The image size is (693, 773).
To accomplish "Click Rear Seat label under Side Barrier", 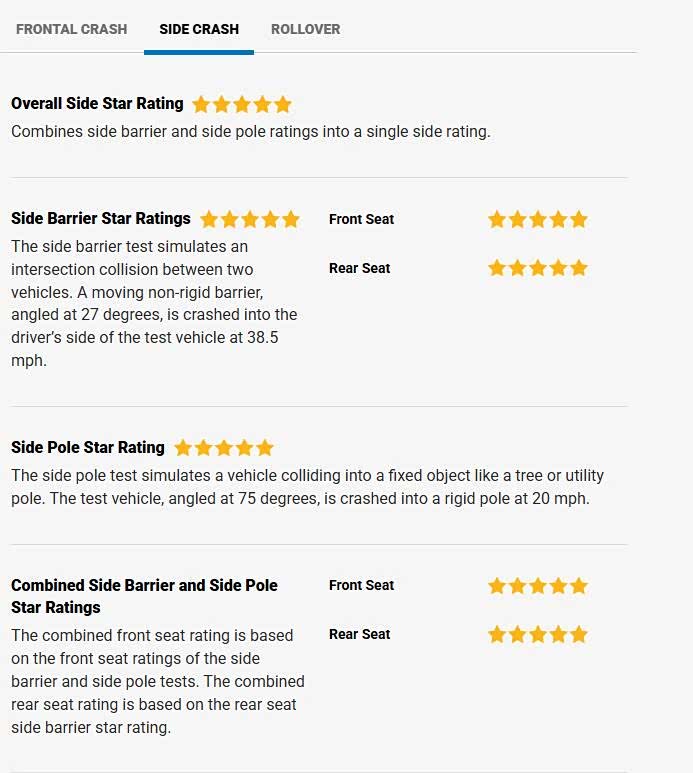I will click(359, 268).
